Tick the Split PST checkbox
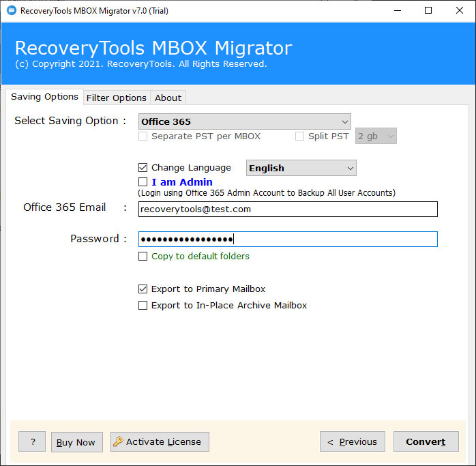This screenshot has height=466, width=476. (299, 136)
